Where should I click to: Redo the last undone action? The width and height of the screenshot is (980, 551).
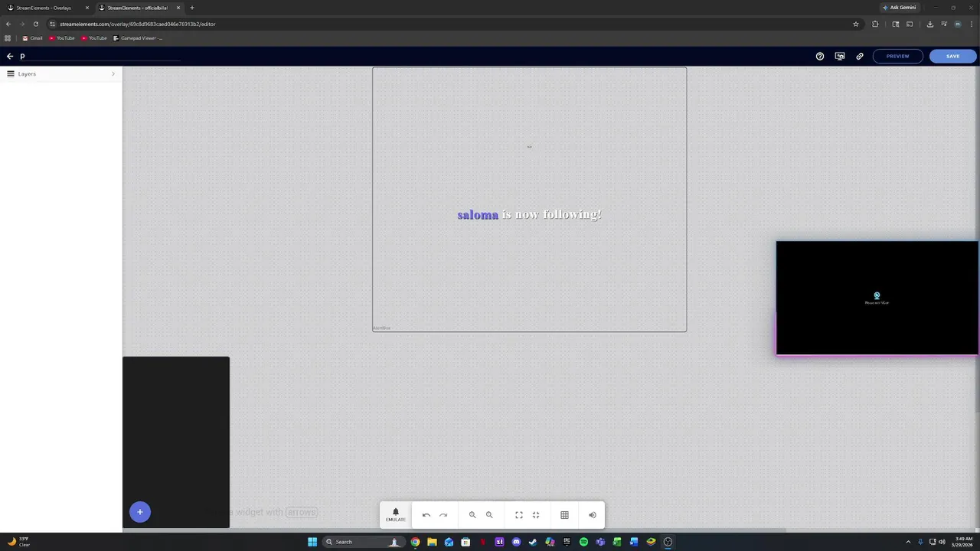[x=443, y=515]
